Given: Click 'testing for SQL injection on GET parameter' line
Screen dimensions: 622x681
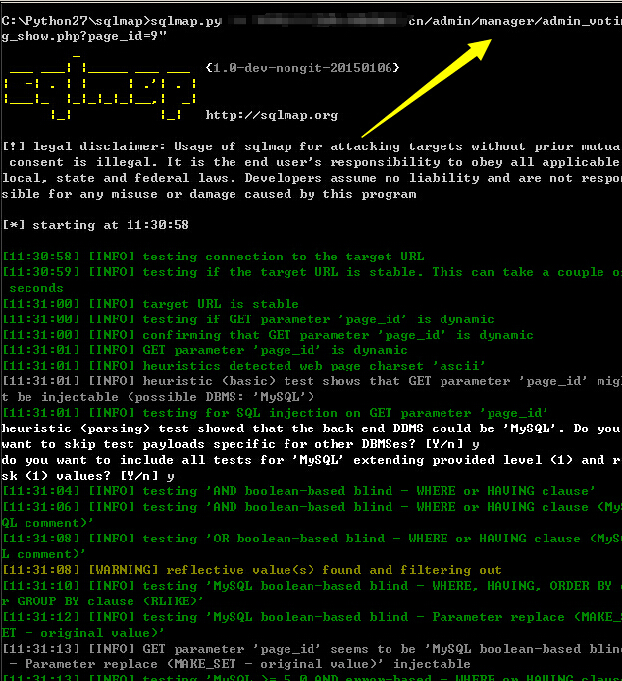Looking at the screenshot, I should (275, 413).
